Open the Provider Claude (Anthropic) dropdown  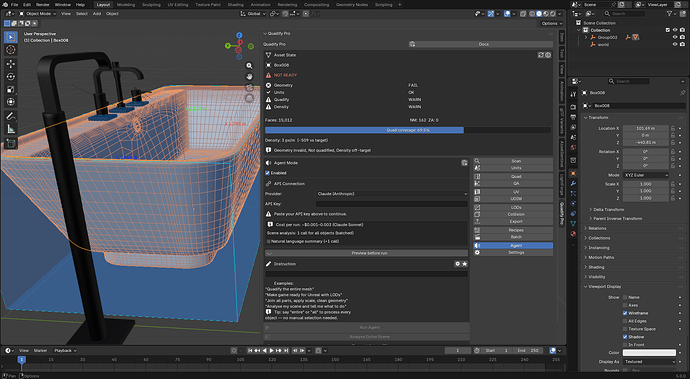point(392,194)
